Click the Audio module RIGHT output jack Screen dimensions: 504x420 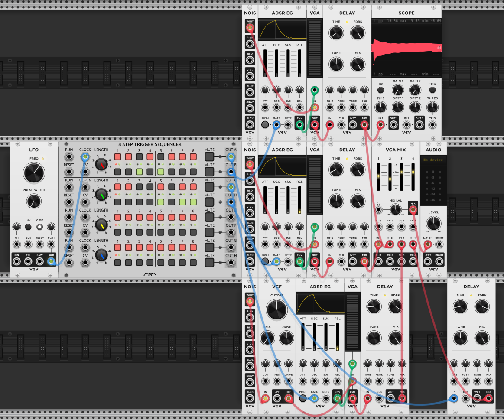(x=439, y=261)
